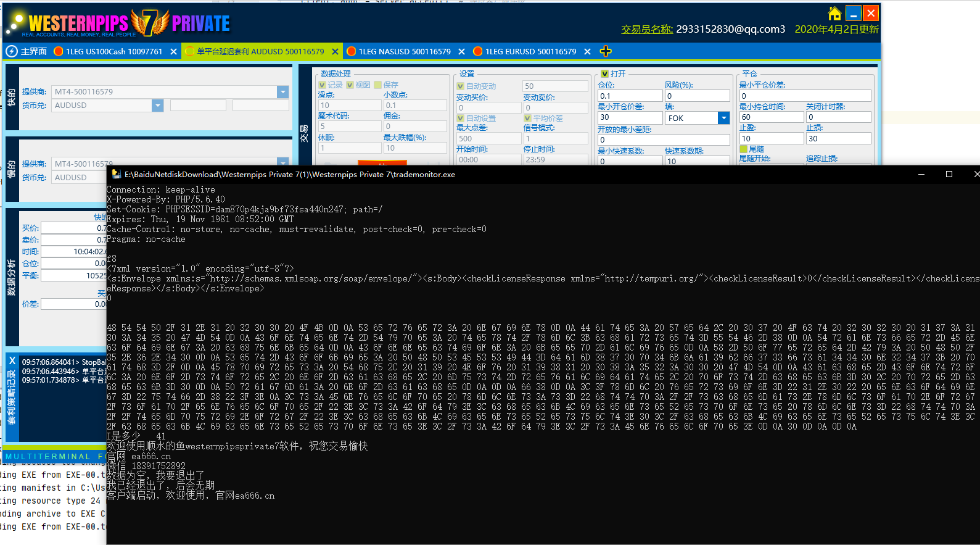Screen dimensions: 980x545
Task: Click the 止损 stop loss field with 30
Action: [838, 139]
